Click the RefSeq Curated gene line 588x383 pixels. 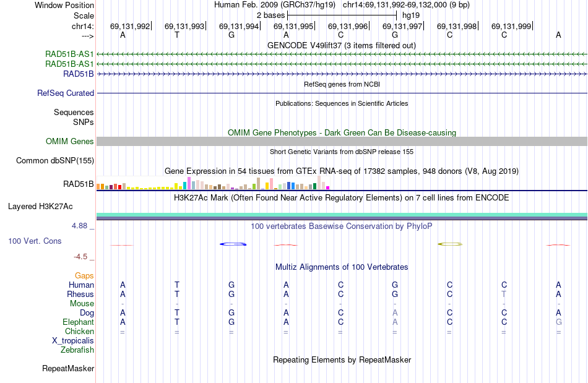342,93
